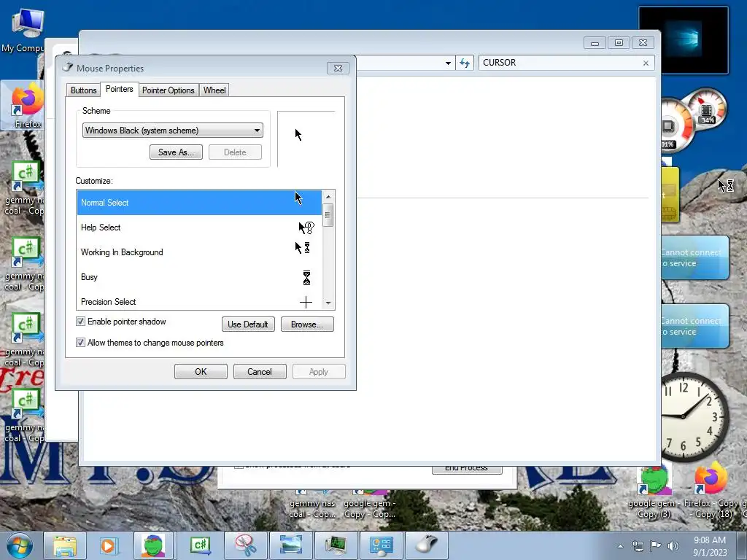The width and height of the screenshot is (747, 560).
Task: Toggle Allow themes to change mouse pointers
Action: [80, 343]
